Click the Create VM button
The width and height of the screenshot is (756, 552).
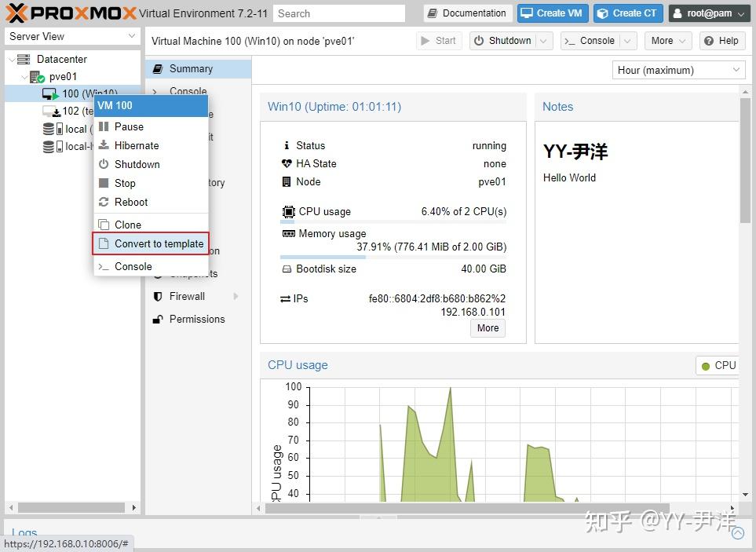(x=553, y=13)
